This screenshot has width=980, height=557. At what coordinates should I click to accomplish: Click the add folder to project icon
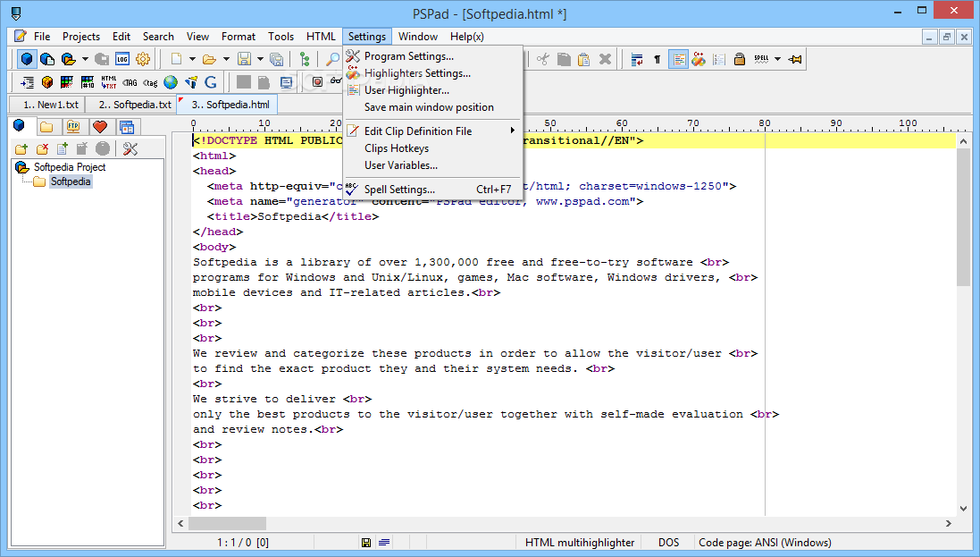click(21, 149)
